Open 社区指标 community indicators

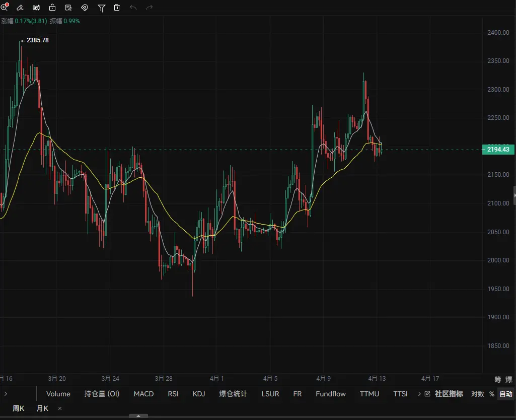(x=445, y=394)
